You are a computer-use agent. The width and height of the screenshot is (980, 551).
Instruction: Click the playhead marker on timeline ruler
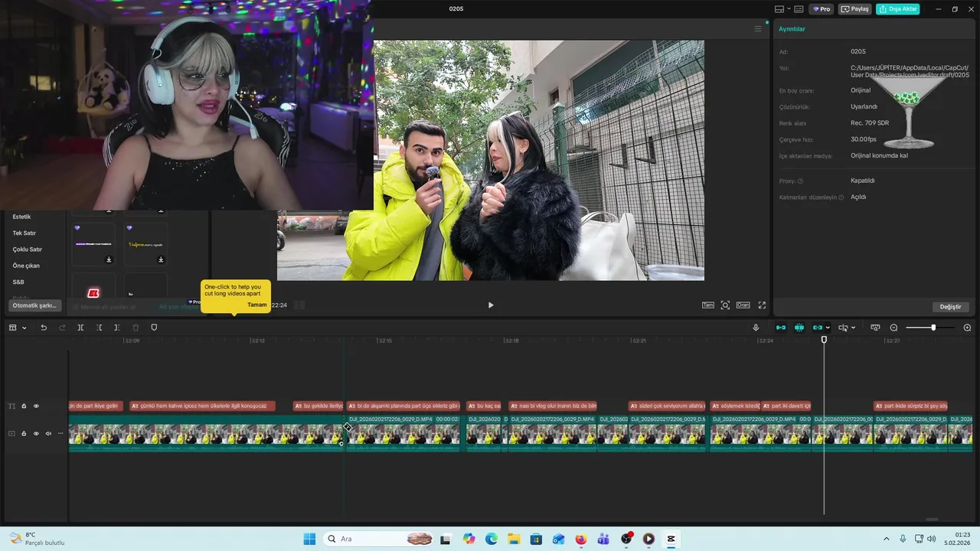[825, 339]
